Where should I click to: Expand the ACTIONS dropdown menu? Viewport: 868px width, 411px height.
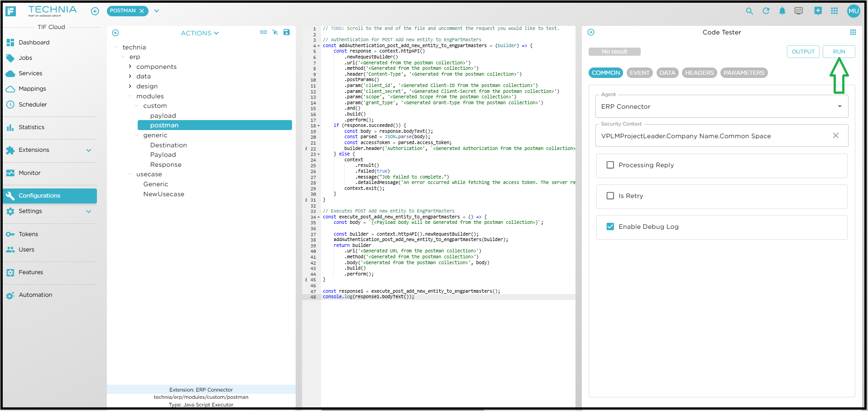200,33
